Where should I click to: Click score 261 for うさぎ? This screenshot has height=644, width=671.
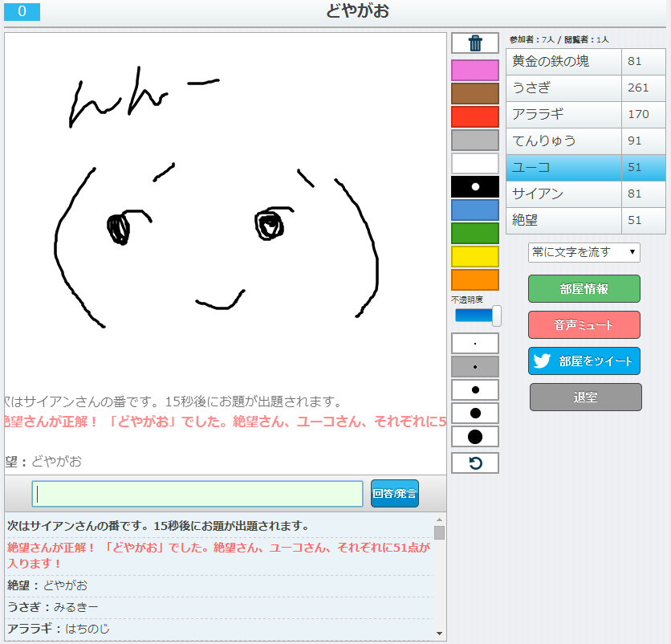(x=638, y=88)
